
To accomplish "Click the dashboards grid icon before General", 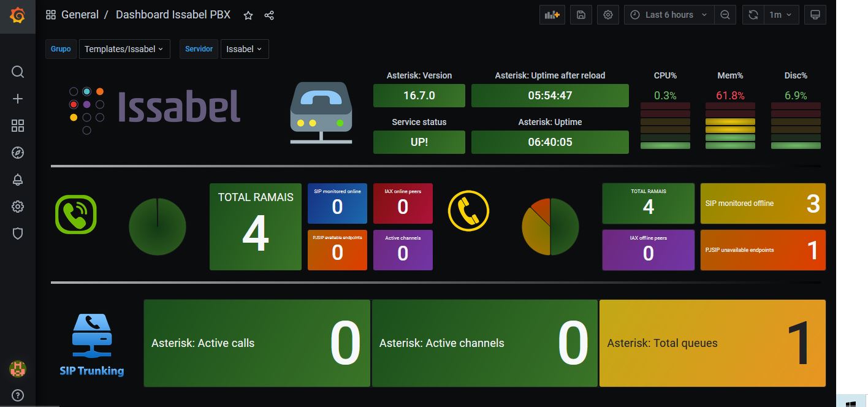I will click(x=51, y=15).
